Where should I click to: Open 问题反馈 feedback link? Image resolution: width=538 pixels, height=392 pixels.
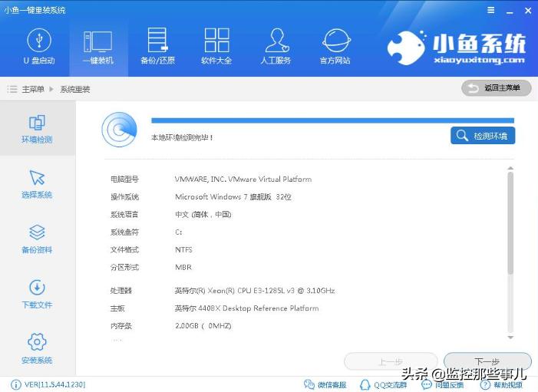point(443,385)
